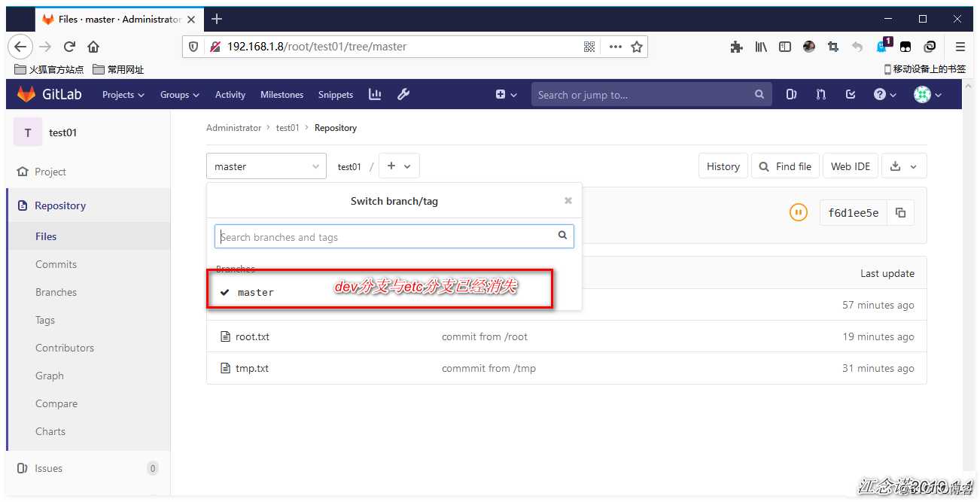Click the instance statistics chart icon
The height and width of the screenshot is (502, 980).
(375, 94)
